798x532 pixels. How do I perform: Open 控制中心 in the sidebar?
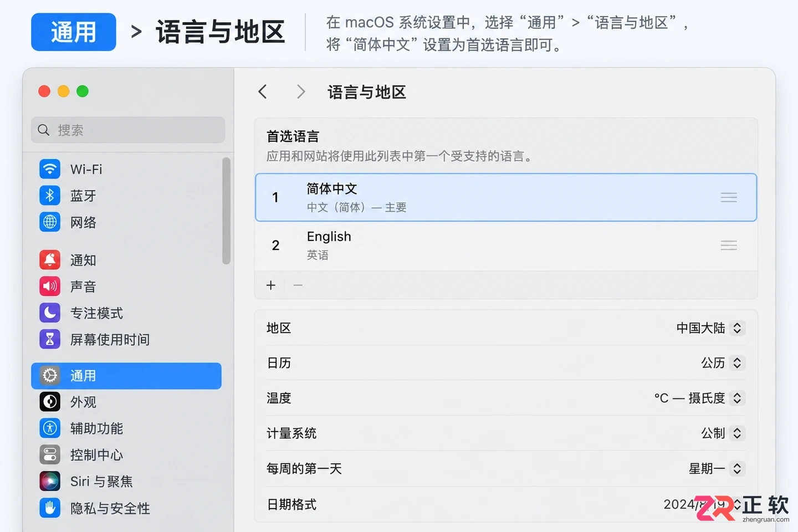[126, 455]
